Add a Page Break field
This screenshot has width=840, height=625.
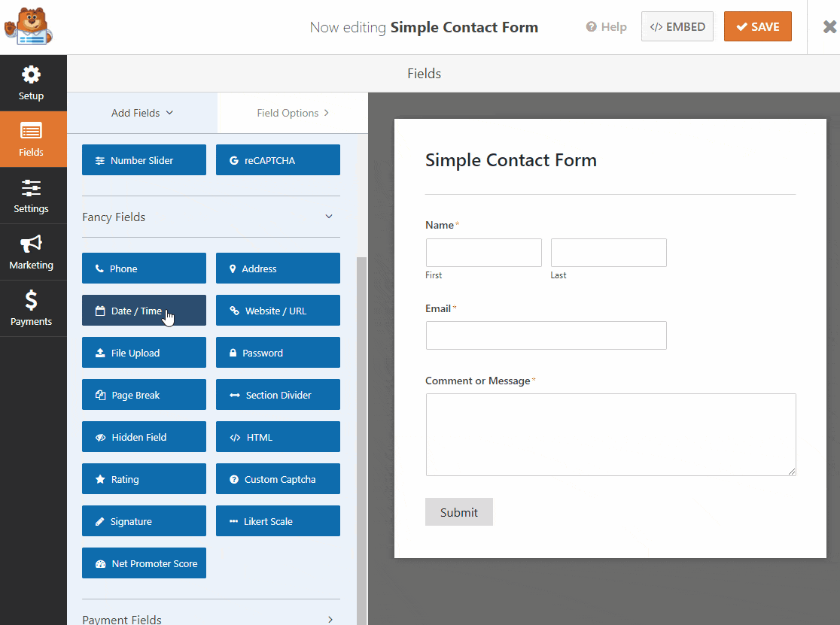(144, 395)
